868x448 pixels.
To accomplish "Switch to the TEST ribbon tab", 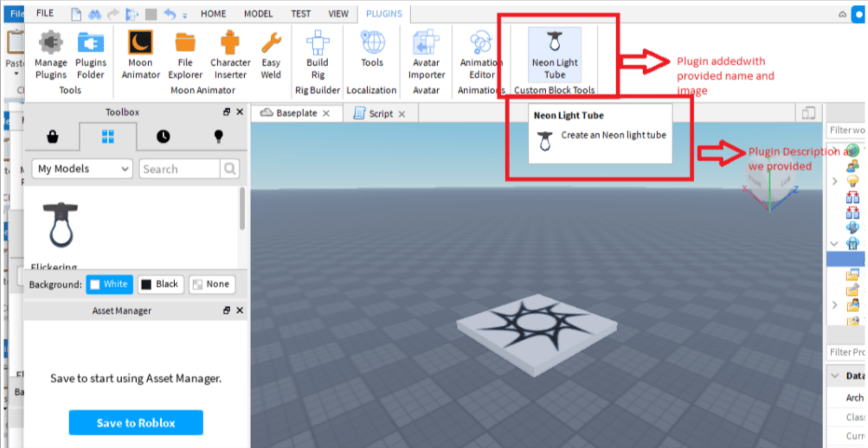I will [301, 14].
